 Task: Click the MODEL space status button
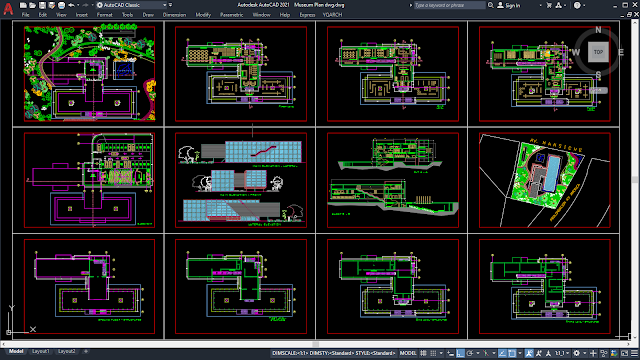click(x=408, y=353)
